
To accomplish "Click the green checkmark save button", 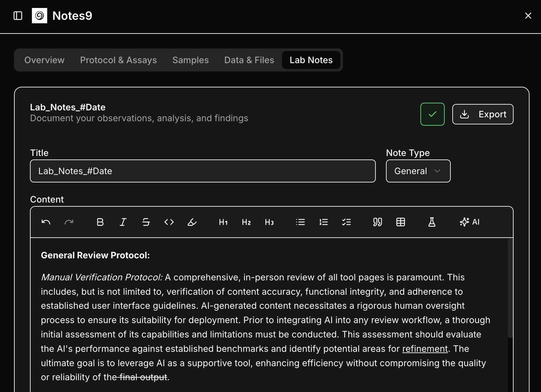I will (x=432, y=114).
